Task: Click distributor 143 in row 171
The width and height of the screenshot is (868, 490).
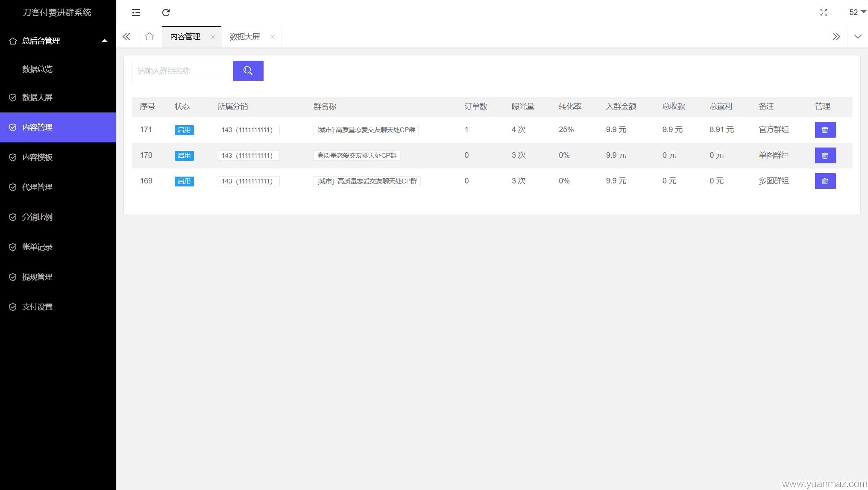Action: click(x=249, y=130)
